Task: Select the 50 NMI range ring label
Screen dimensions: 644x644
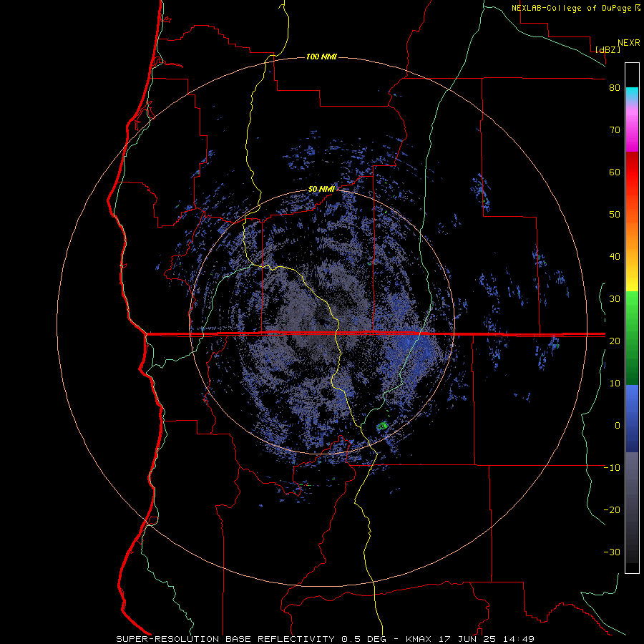Action: [321, 190]
